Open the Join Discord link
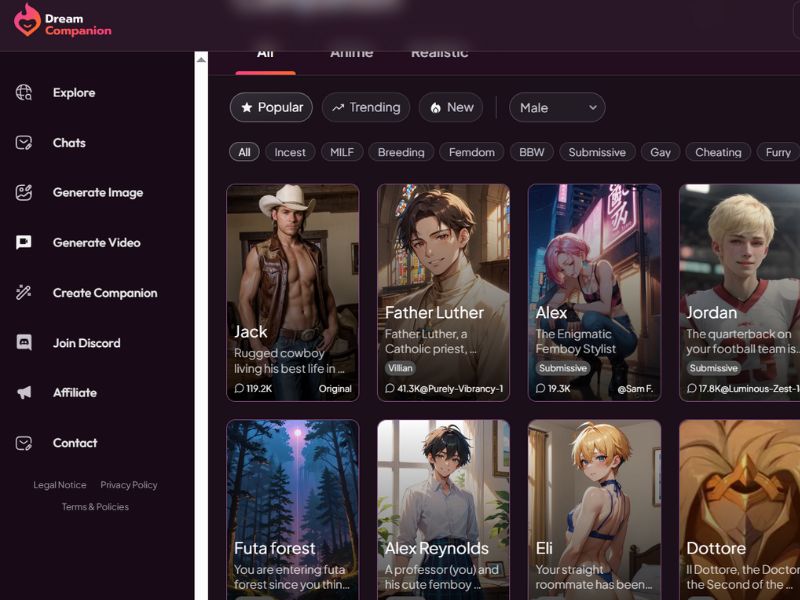Screen dimensions: 800x600 click(x=86, y=343)
